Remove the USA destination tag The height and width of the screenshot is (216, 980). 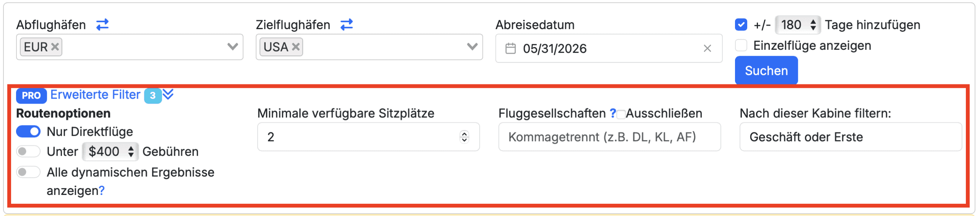pos(296,47)
